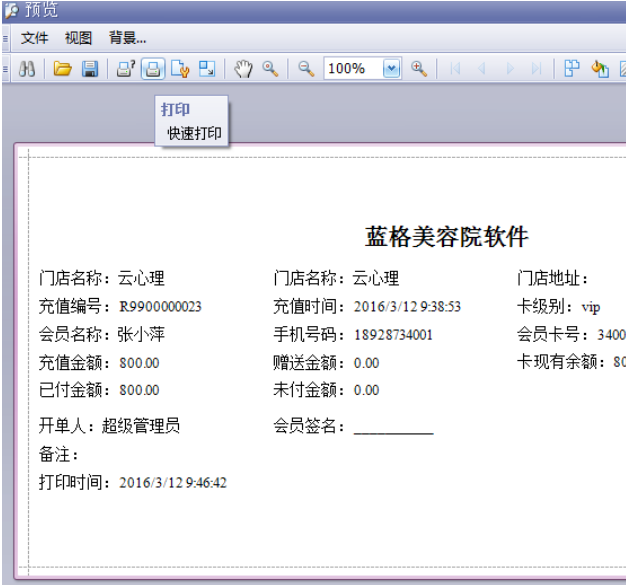Click the quick print toolbar icon
Image resolution: width=626 pixels, height=585 pixels.
pyautogui.click(x=152, y=69)
